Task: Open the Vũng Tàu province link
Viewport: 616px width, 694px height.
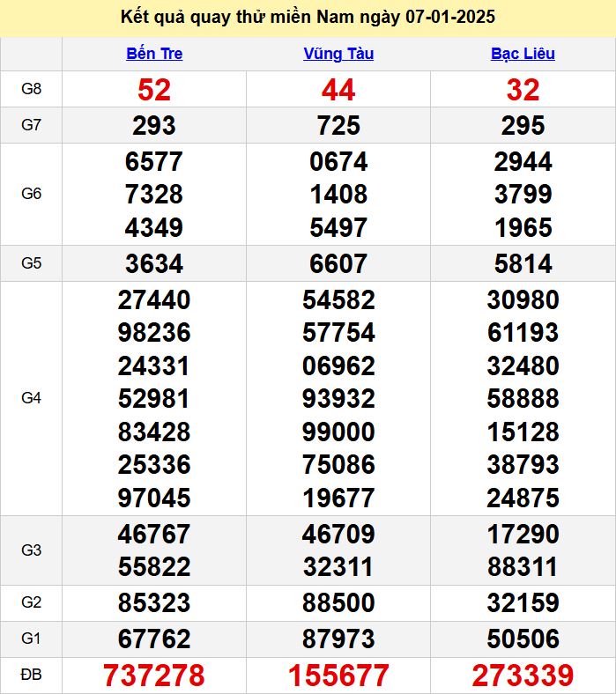Action: point(338,54)
